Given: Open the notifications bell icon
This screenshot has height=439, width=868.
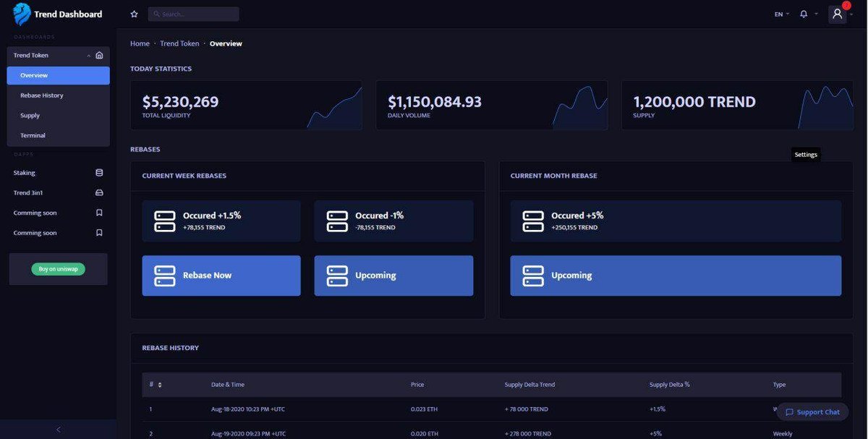Looking at the screenshot, I should pyautogui.click(x=803, y=13).
